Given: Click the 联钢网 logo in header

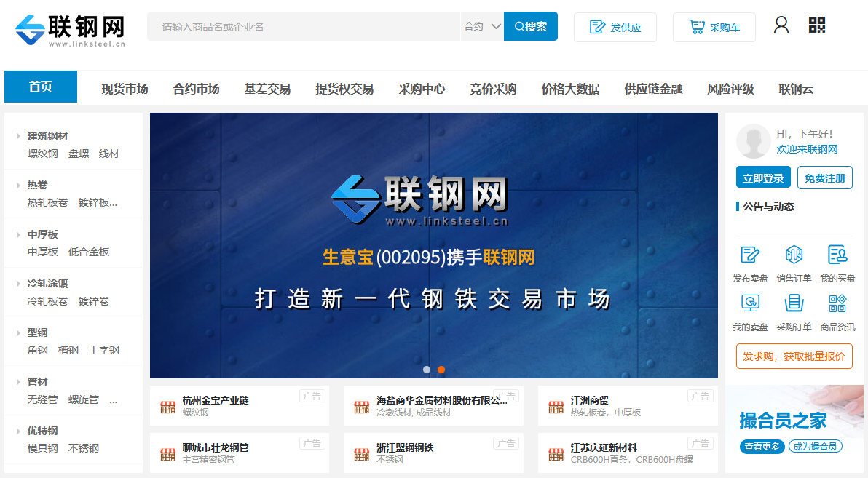Looking at the screenshot, I should [x=71, y=30].
